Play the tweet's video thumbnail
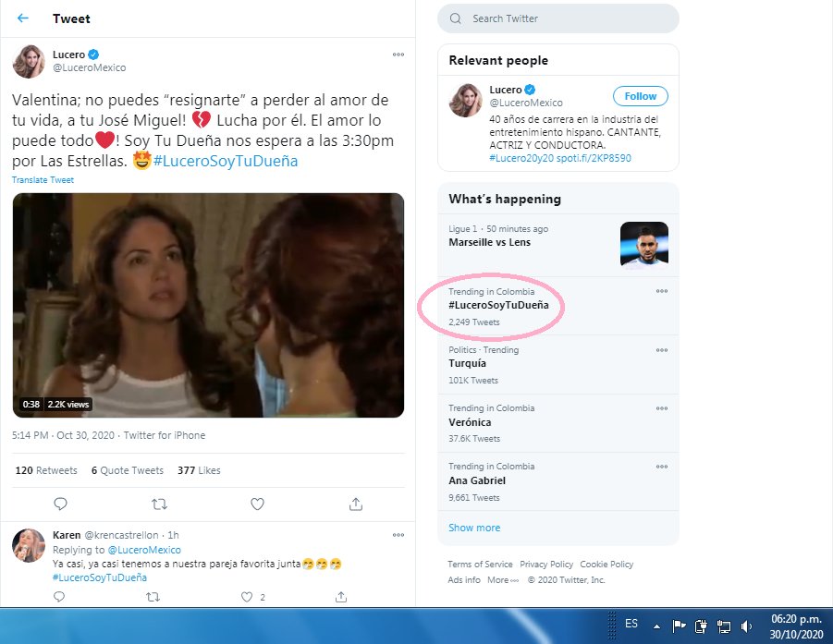This screenshot has width=833, height=644. pyautogui.click(x=208, y=305)
